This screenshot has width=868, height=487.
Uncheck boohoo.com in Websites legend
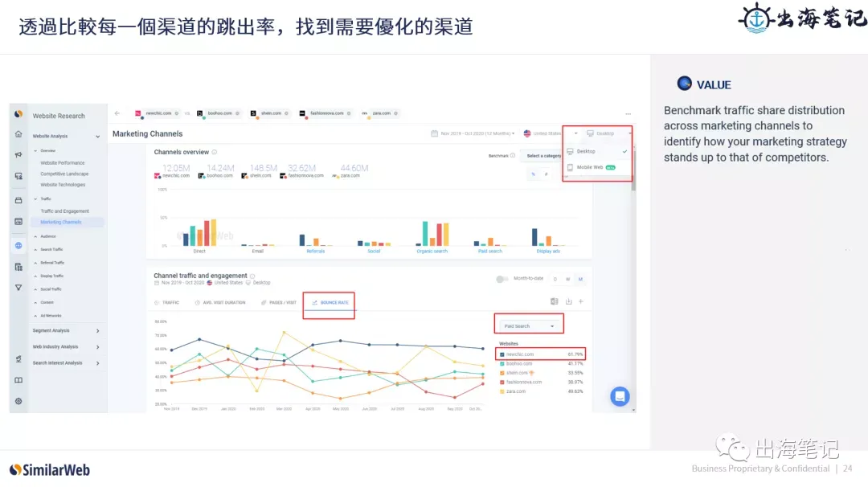click(x=502, y=363)
